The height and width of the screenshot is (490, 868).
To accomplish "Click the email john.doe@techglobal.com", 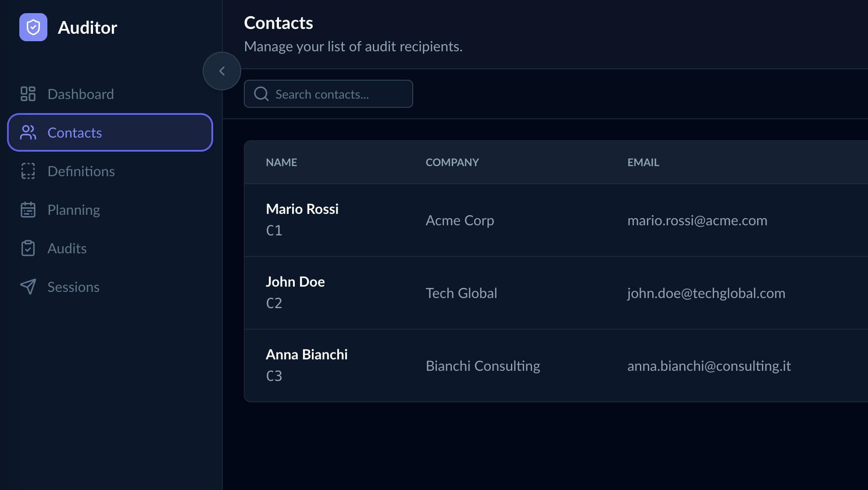I will [x=706, y=293].
